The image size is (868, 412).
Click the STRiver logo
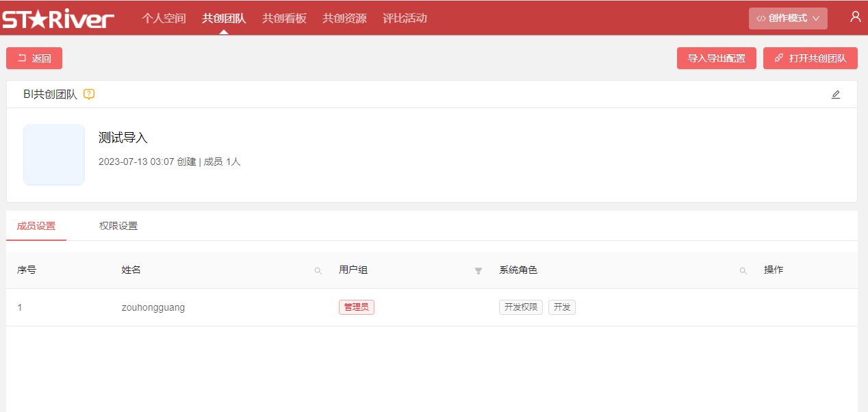coord(58,18)
